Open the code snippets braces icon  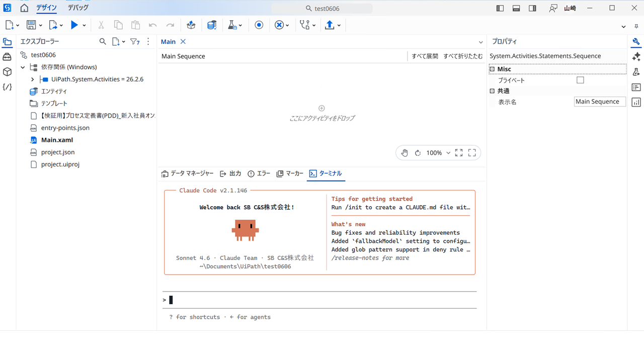click(x=7, y=87)
